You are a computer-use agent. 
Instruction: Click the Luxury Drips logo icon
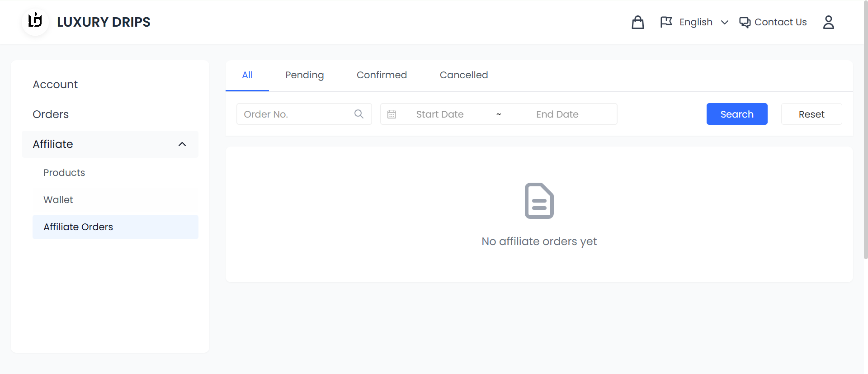35,22
